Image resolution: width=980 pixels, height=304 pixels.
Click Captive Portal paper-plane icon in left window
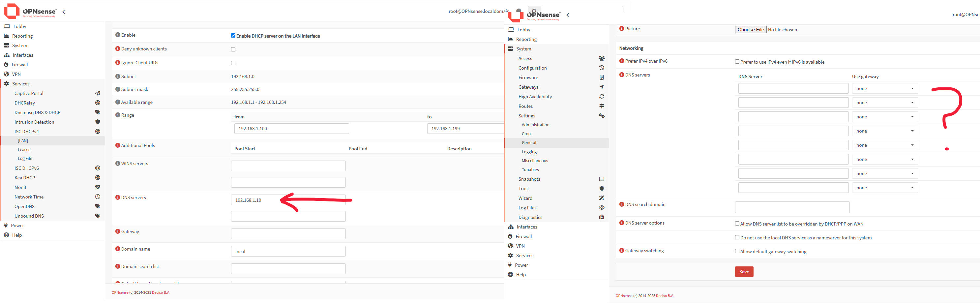[98, 93]
